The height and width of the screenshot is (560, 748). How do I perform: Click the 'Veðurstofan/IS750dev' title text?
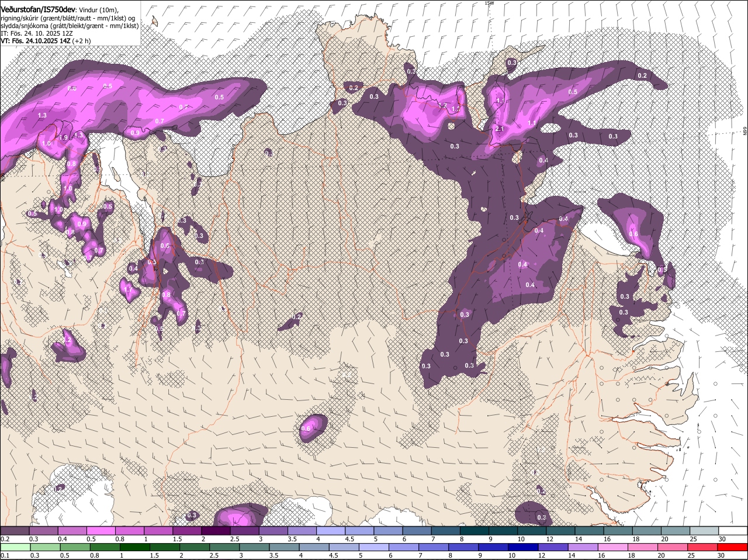tap(38, 10)
